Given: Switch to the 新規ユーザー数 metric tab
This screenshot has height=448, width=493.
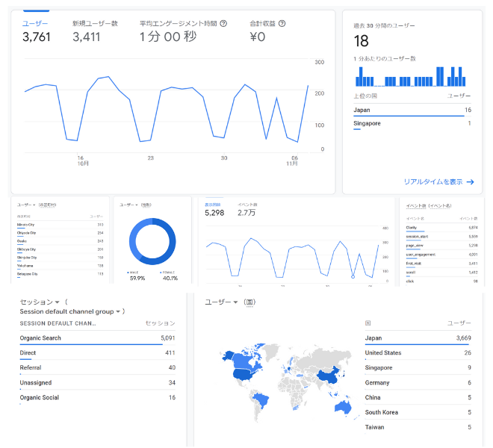Looking at the screenshot, I should [x=95, y=31].
